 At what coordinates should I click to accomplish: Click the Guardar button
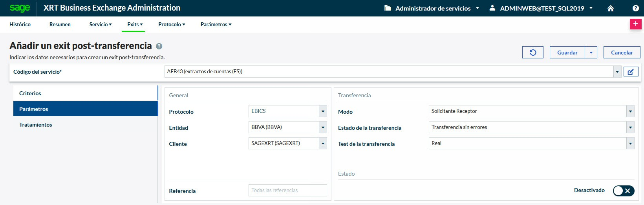(567, 53)
